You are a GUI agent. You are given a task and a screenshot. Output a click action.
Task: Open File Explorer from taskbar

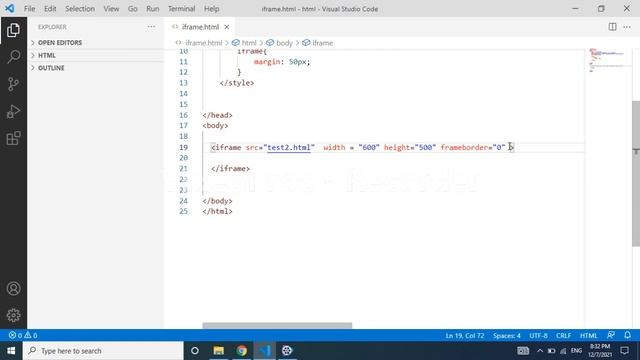218,351
